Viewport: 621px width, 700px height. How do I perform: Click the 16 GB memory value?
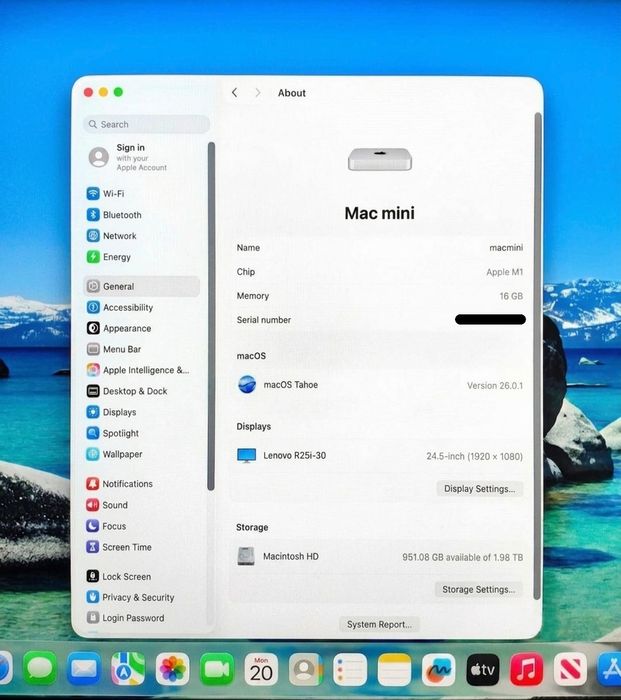(511, 296)
